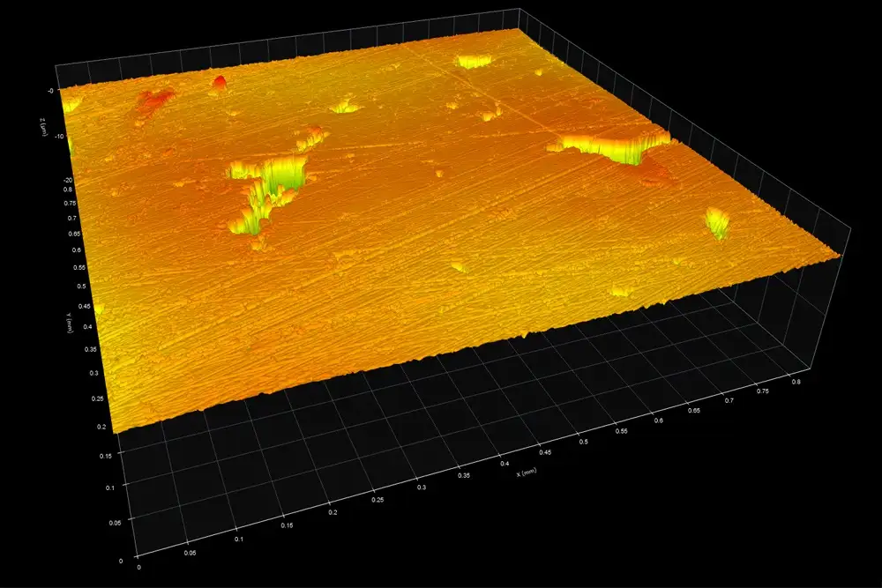The width and height of the screenshot is (882, 588).
Task: Click Y-axis tick label 0.3
Action: click(94, 373)
